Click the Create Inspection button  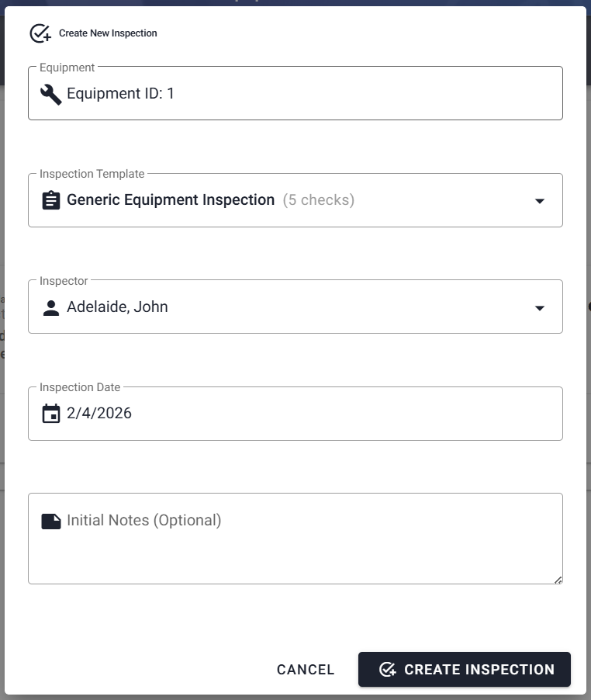pyautogui.click(x=464, y=670)
